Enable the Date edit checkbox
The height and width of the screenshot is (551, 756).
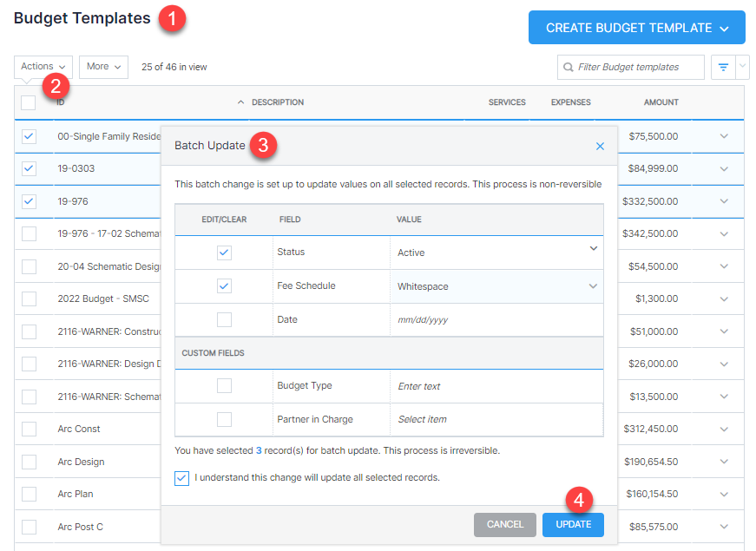[224, 319]
